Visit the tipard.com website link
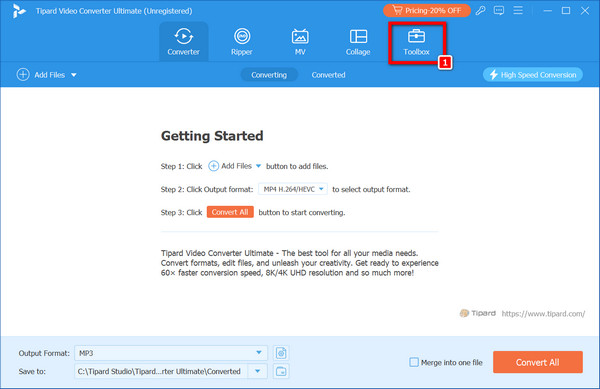This screenshot has height=389, width=600. point(543,314)
